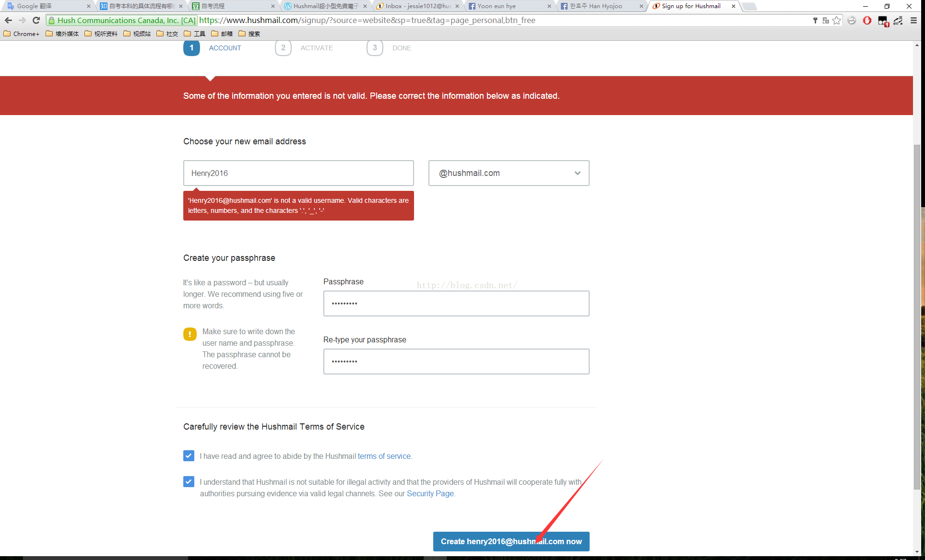Image resolution: width=925 pixels, height=560 pixels.
Task: Click the browser address bar URL
Action: 367,20
